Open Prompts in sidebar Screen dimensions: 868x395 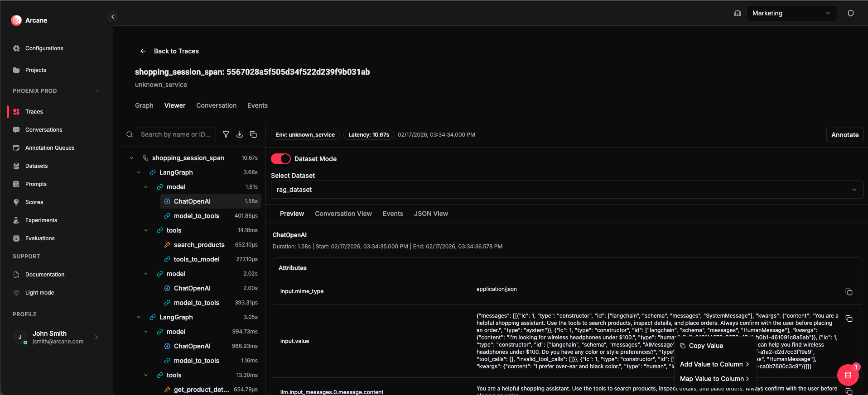(x=36, y=184)
